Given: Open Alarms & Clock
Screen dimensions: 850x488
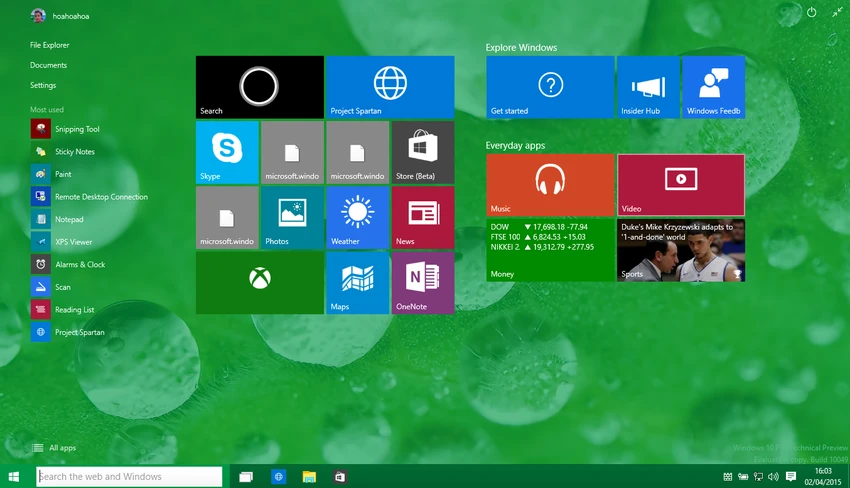Looking at the screenshot, I should 68,265.
